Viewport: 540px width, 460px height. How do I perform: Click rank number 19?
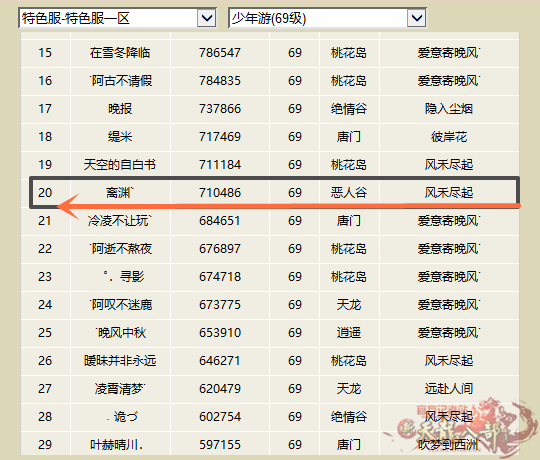click(45, 165)
